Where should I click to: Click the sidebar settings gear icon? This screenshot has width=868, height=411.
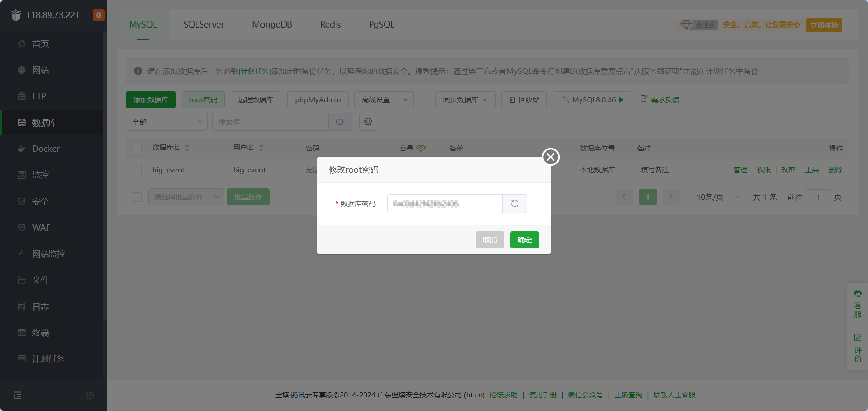(x=90, y=396)
